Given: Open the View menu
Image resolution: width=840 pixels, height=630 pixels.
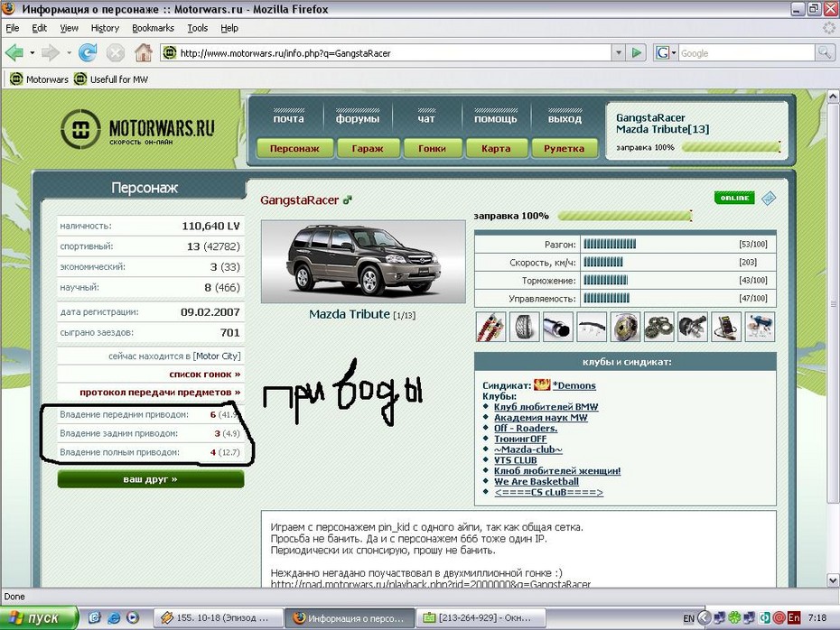Looking at the screenshot, I should point(69,28).
